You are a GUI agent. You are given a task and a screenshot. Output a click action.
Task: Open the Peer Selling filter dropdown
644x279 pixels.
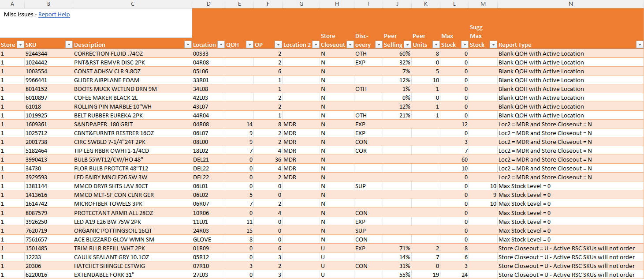pyautogui.click(x=407, y=45)
